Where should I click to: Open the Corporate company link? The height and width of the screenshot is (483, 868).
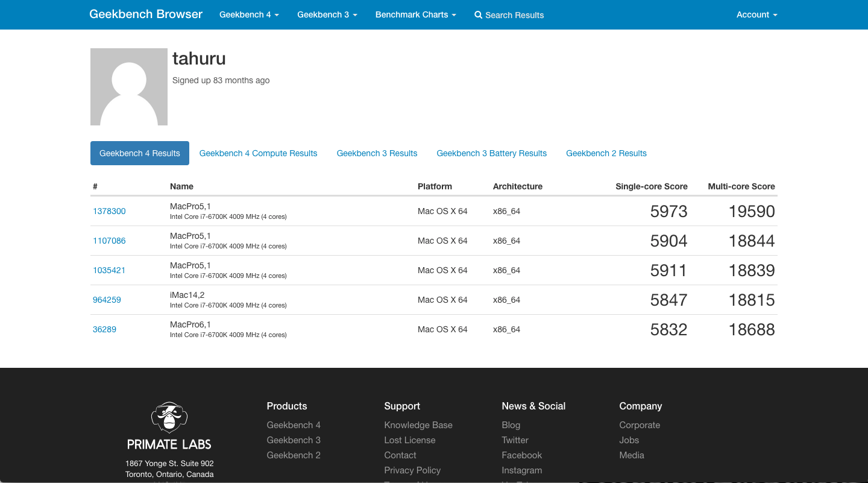[x=640, y=425]
